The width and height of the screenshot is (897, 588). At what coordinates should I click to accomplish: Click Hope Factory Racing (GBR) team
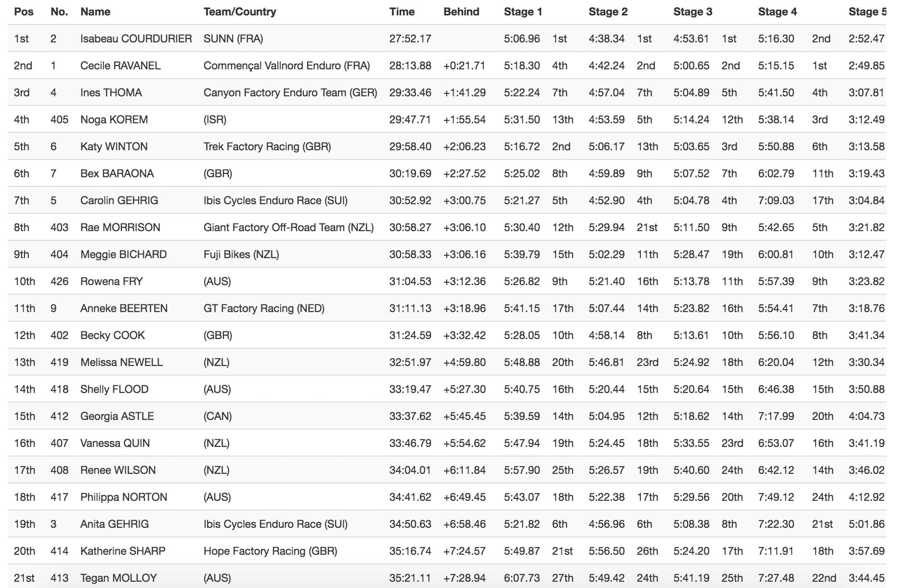pyautogui.click(x=270, y=551)
